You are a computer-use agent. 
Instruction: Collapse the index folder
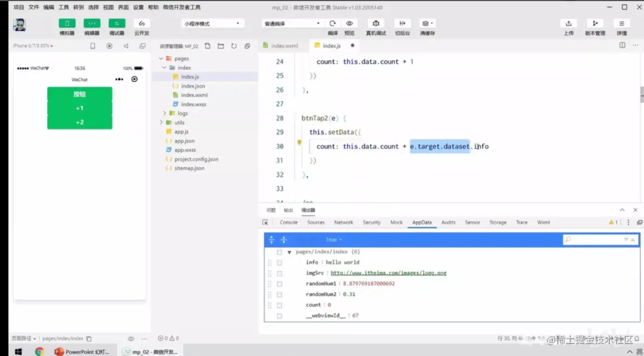point(164,67)
